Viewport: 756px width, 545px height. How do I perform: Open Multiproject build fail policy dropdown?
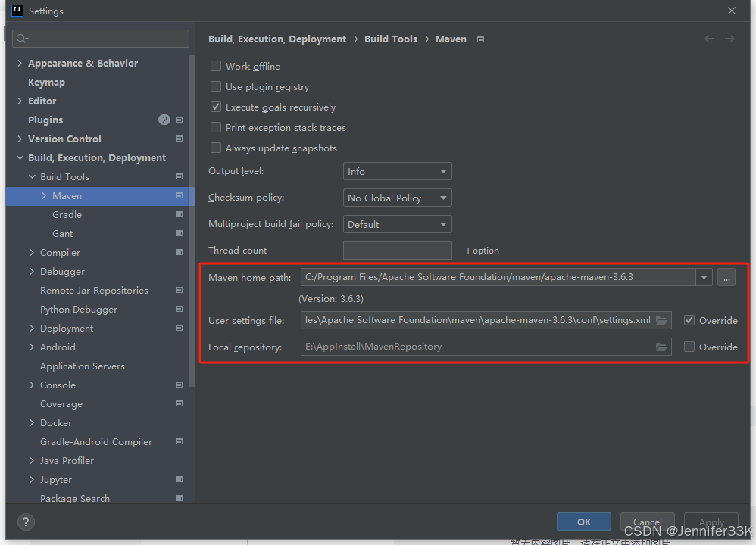click(397, 225)
